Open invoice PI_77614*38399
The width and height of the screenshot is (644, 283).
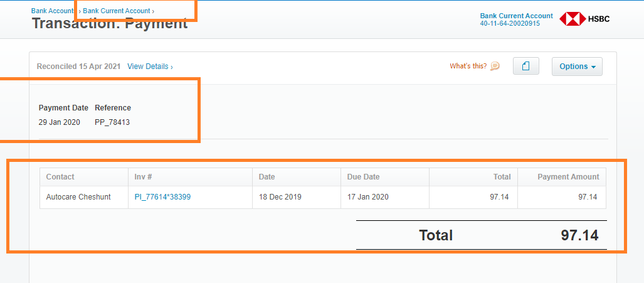[162, 196]
